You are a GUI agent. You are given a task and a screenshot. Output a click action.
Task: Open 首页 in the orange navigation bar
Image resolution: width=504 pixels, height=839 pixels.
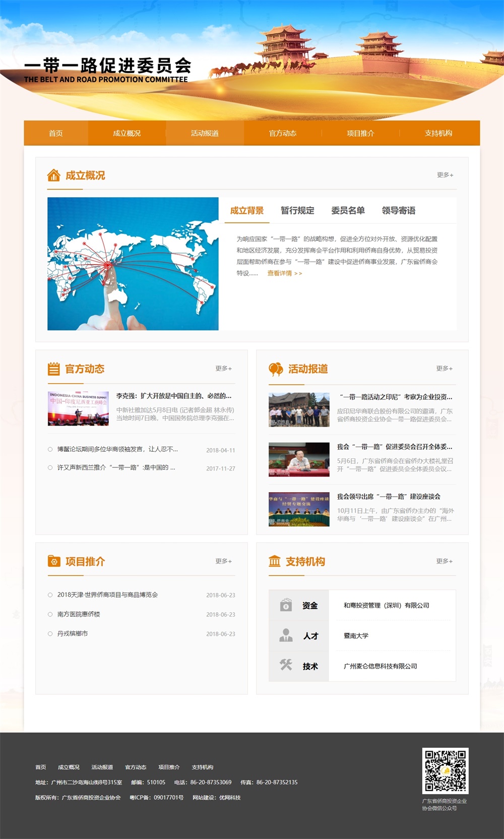pos(56,133)
